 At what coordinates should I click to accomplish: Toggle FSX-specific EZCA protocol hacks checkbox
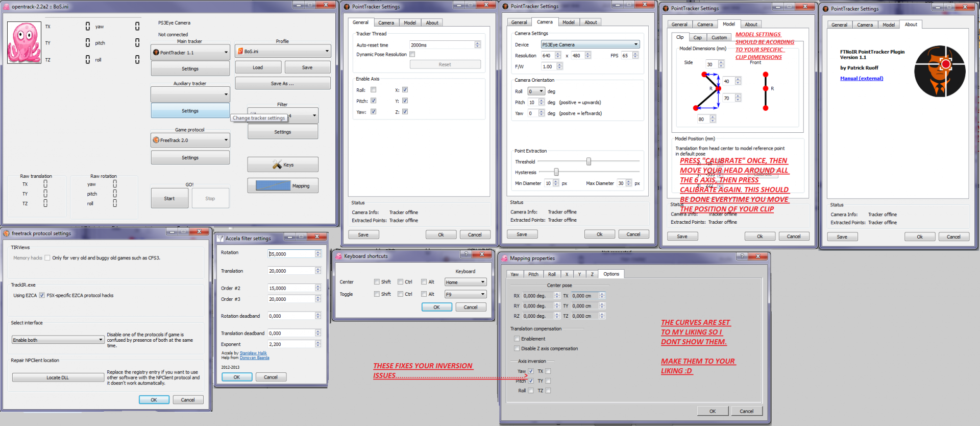42,295
